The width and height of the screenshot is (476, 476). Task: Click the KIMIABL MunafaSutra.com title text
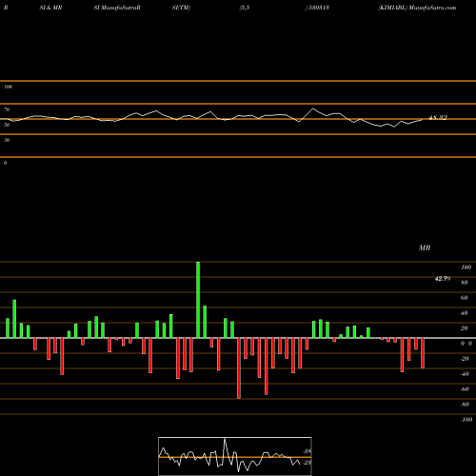click(417, 8)
